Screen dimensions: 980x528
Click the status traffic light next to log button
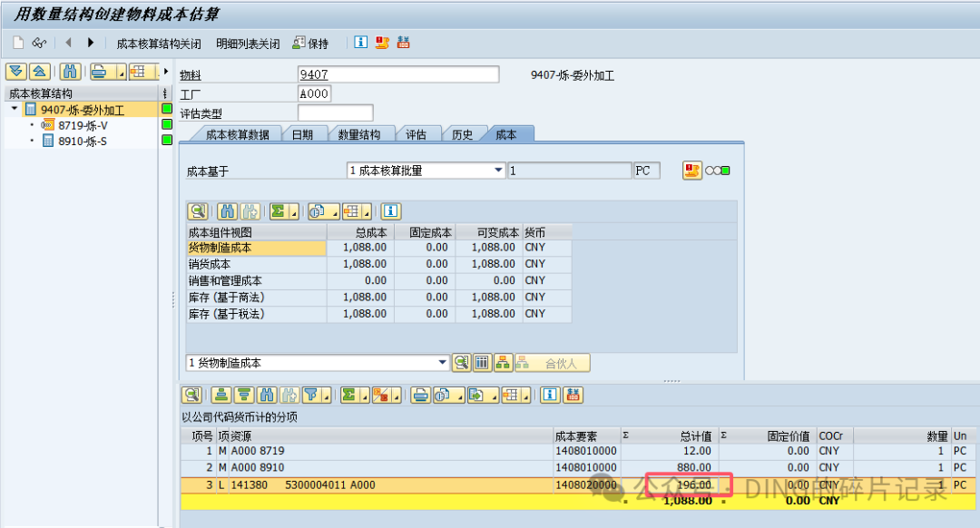coord(718,171)
